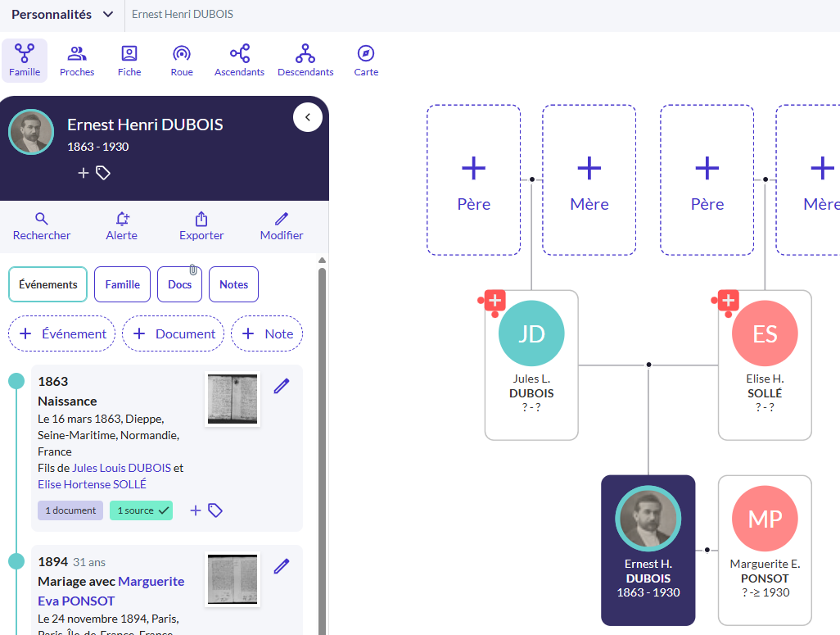Screen dimensions: 840x635
Task: Click the 1894 marriage timeline marker
Action: click(x=16, y=561)
